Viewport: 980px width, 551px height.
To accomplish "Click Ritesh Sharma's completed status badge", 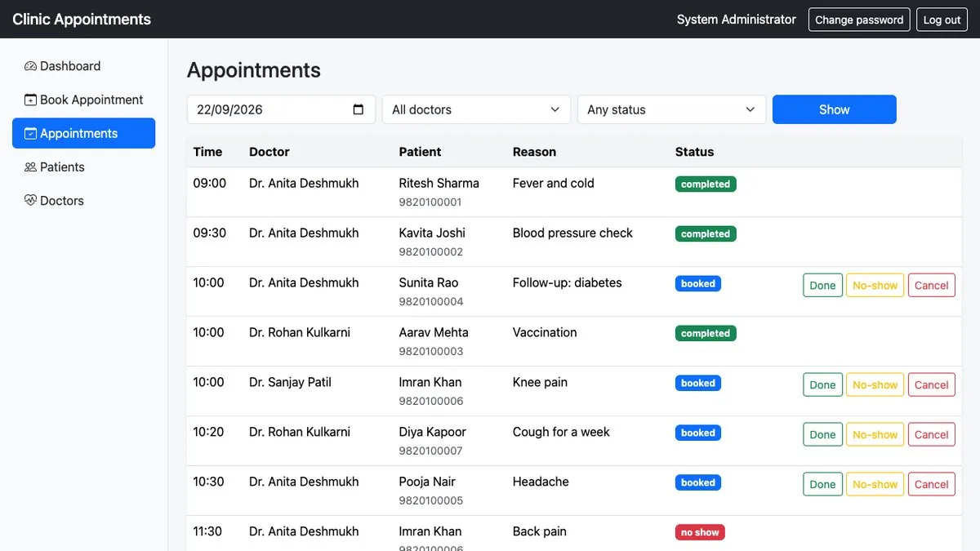I will coord(706,184).
